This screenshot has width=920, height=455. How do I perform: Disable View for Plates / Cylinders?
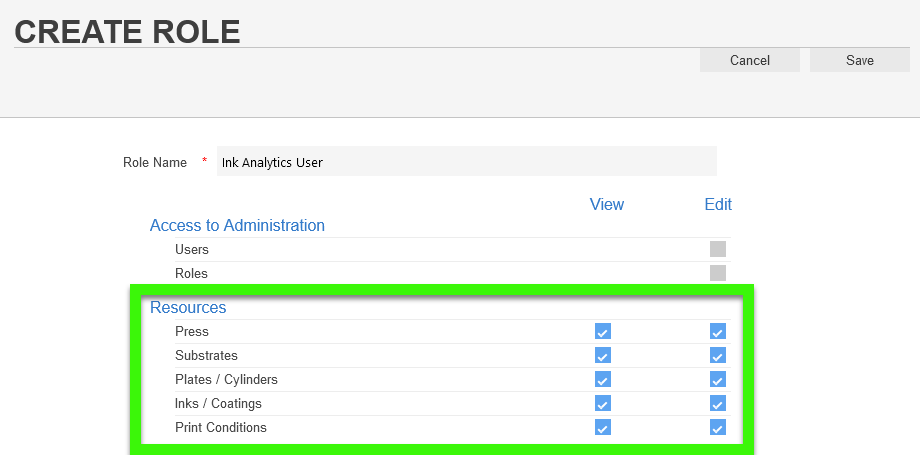click(x=602, y=380)
